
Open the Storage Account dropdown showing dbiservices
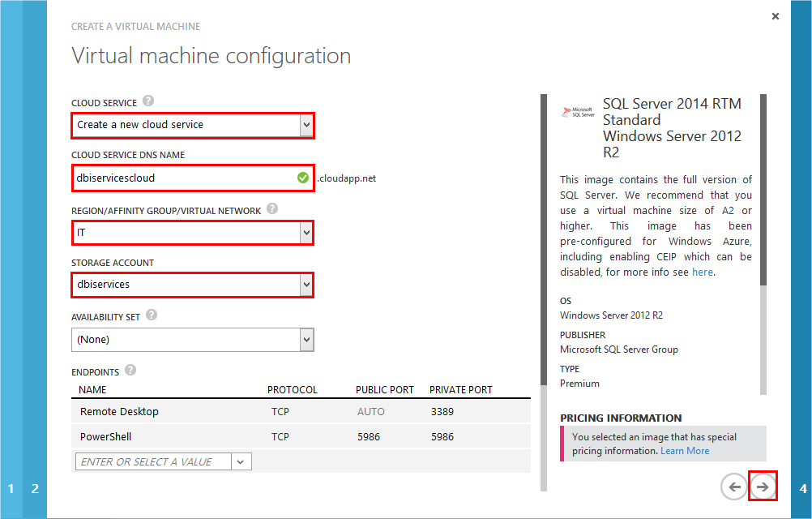point(306,285)
